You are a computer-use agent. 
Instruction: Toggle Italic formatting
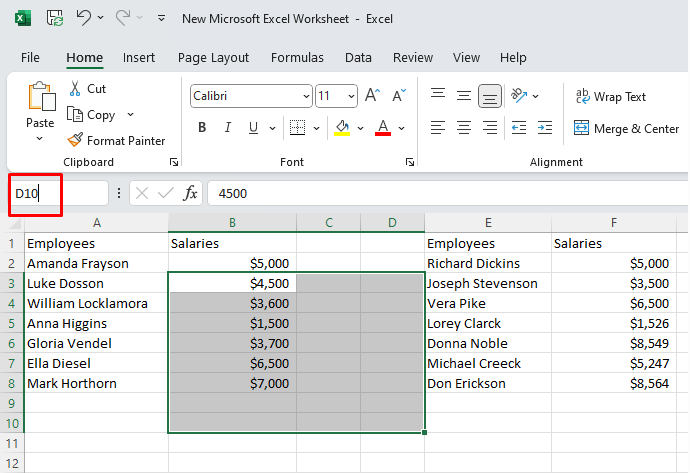click(227, 128)
